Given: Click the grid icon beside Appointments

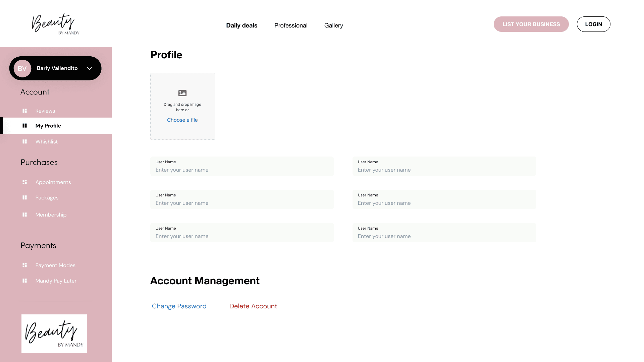Looking at the screenshot, I should tap(24, 182).
